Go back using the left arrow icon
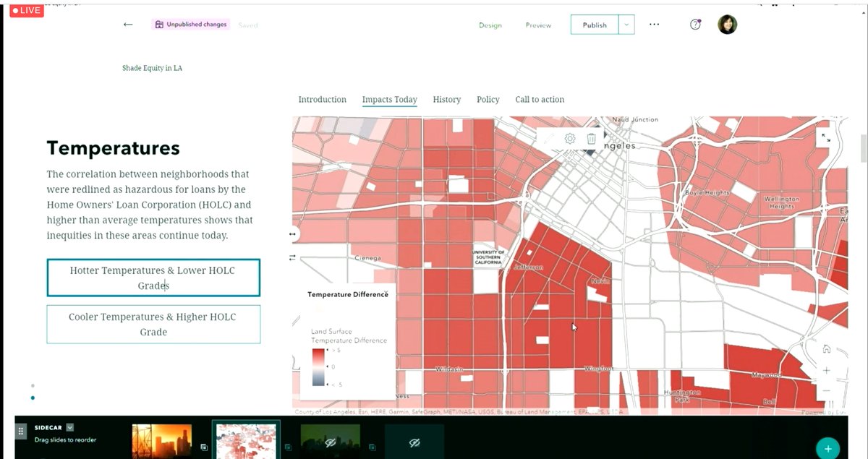Image resolution: width=868 pixels, height=459 pixels. click(x=128, y=25)
